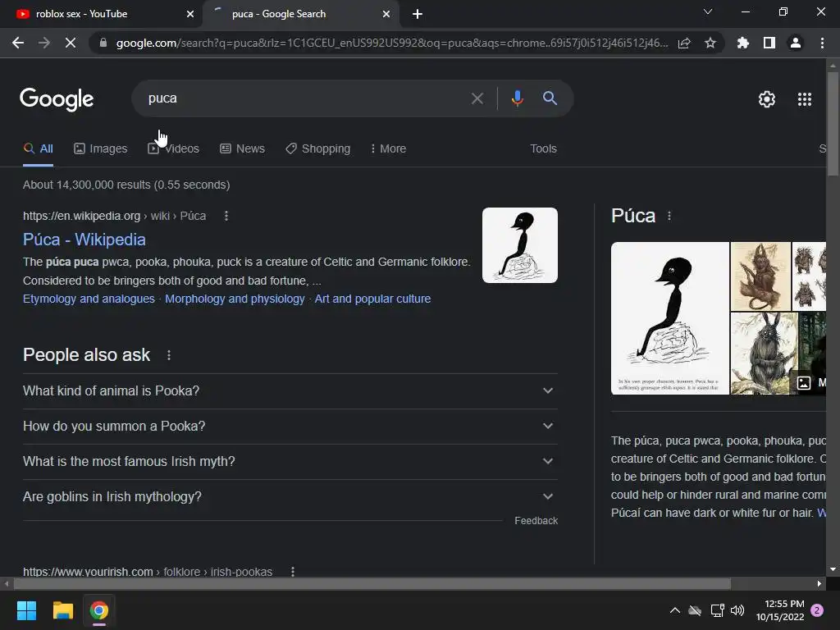
Task: Open Morphology and physiology link
Action: tap(235, 299)
